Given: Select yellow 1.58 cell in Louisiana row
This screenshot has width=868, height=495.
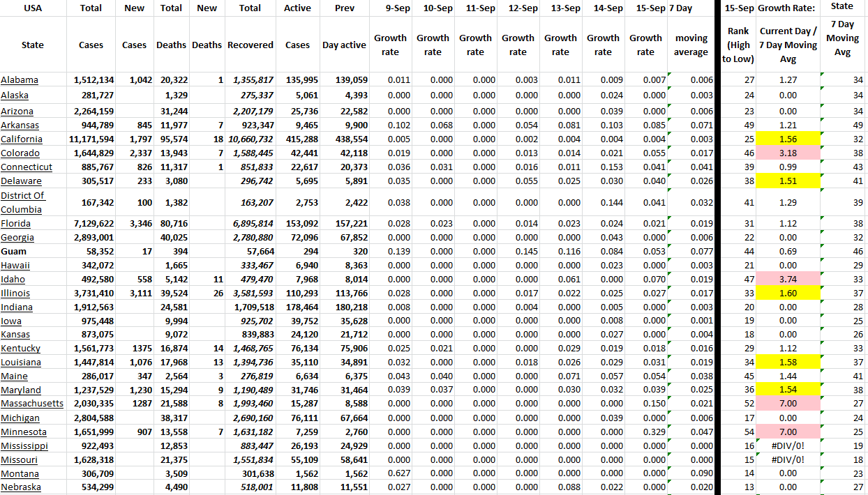Looking at the screenshot, I should coord(788,362).
